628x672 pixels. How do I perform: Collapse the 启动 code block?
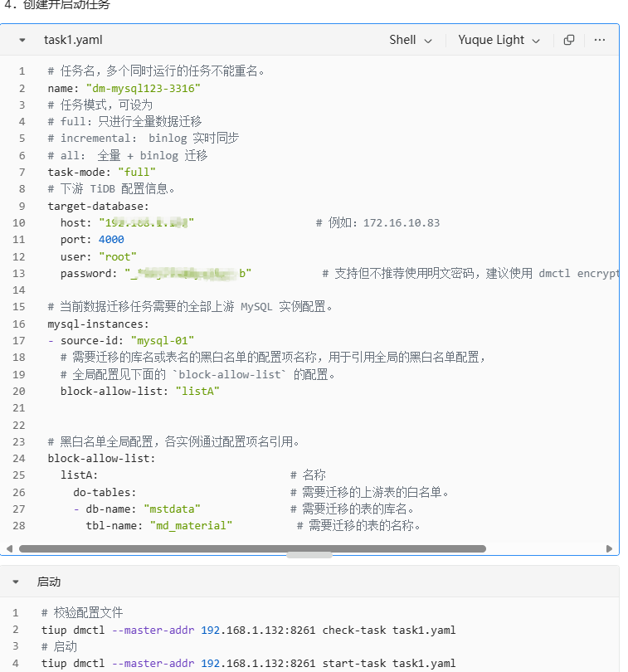click(x=16, y=582)
